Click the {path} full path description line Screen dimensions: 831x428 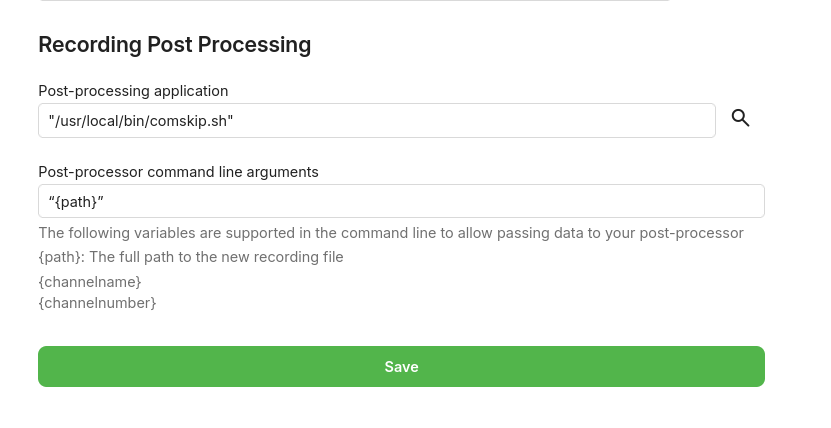click(x=190, y=257)
